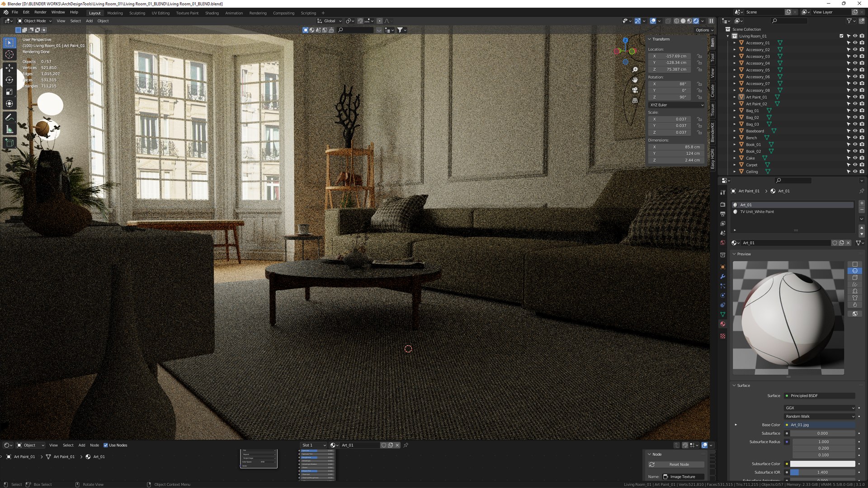Select the Rotate tool
Viewport: 868px width, 488px height.
click(x=9, y=80)
